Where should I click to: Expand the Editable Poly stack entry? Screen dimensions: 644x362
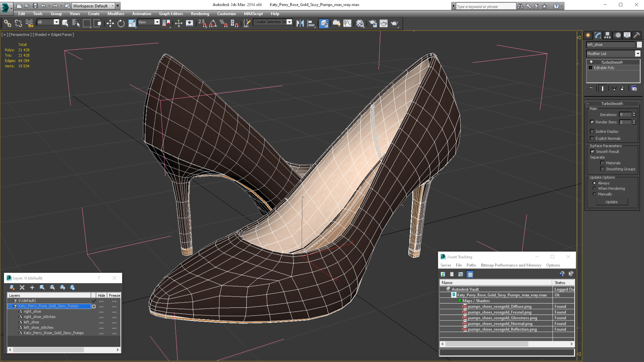click(x=590, y=68)
